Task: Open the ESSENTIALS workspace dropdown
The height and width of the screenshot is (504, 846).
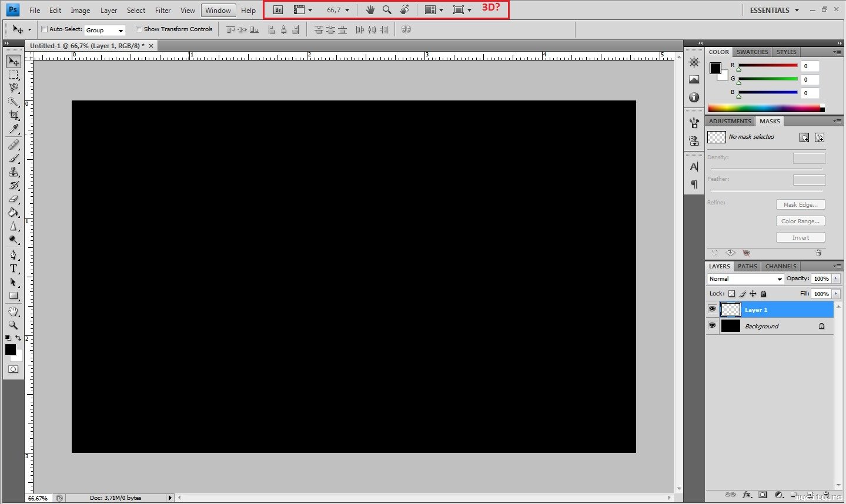Action: click(x=774, y=10)
